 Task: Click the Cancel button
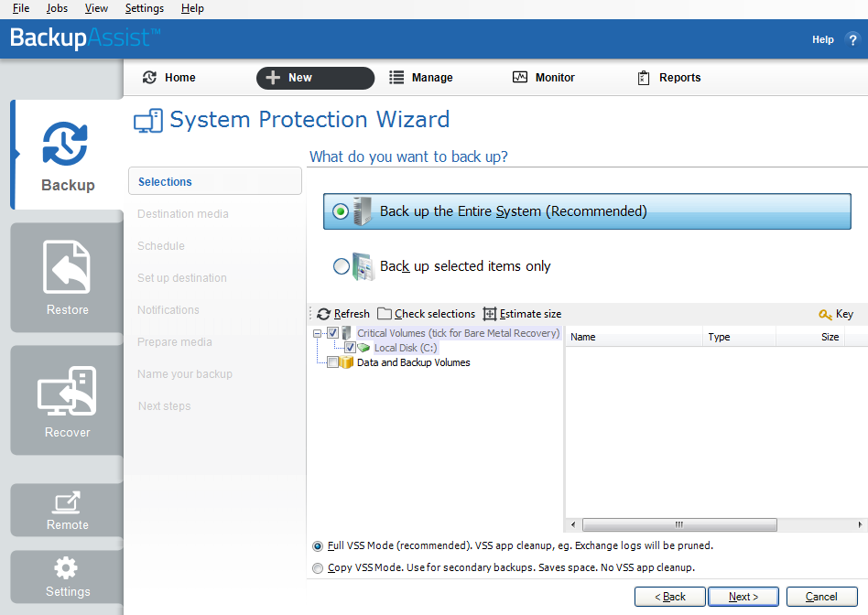[x=821, y=597]
